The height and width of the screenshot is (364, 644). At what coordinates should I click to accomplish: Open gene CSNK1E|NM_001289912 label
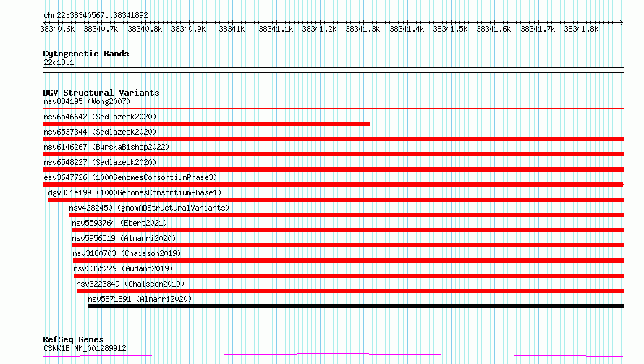pyautogui.click(x=85, y=348)
